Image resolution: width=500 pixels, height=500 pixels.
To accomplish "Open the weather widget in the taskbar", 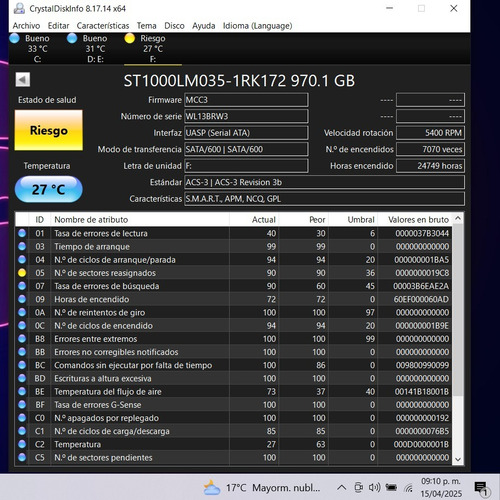I will pyautogui.click(x=262, y=488).
